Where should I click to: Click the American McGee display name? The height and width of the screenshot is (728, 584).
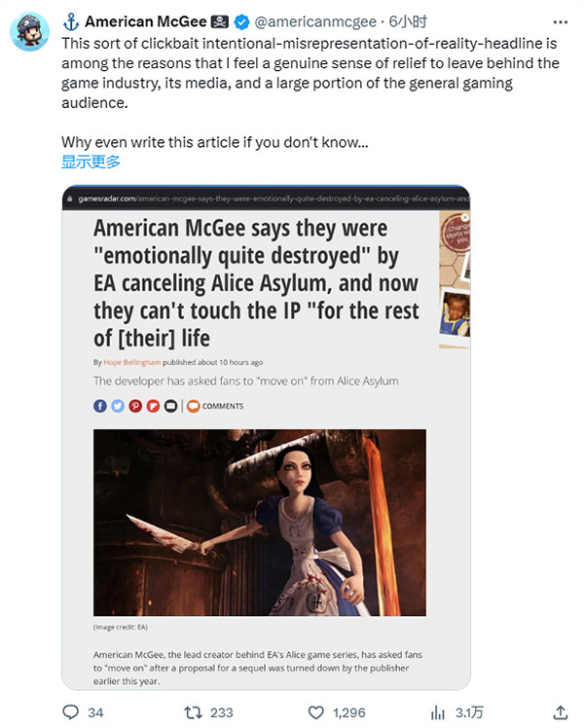coord(145,21)
